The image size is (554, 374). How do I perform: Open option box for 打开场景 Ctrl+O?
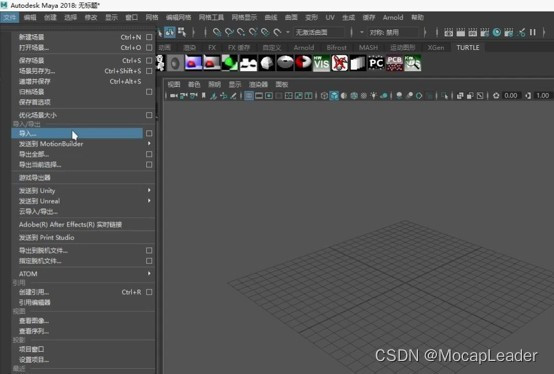tap(149, 47)
